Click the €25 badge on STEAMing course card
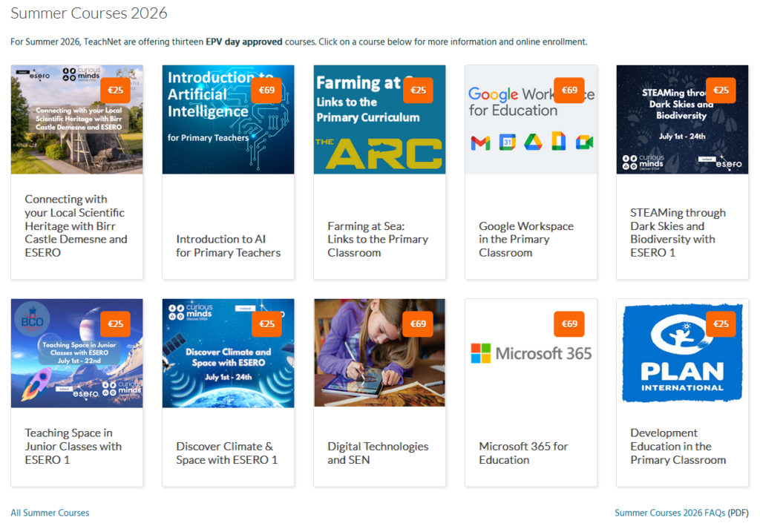Screen dimensions: 760x532 click(x=719, y=89)
